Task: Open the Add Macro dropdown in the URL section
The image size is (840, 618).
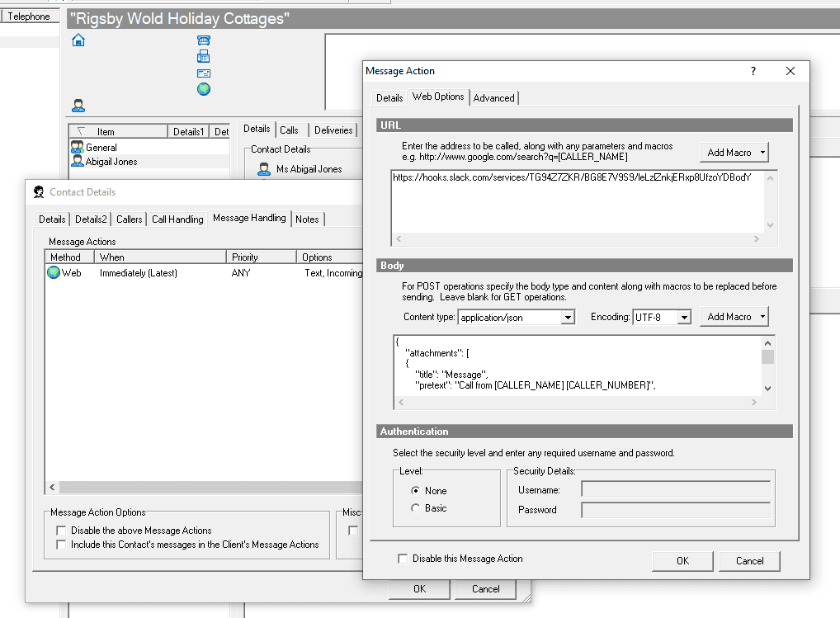Action: 734,153
